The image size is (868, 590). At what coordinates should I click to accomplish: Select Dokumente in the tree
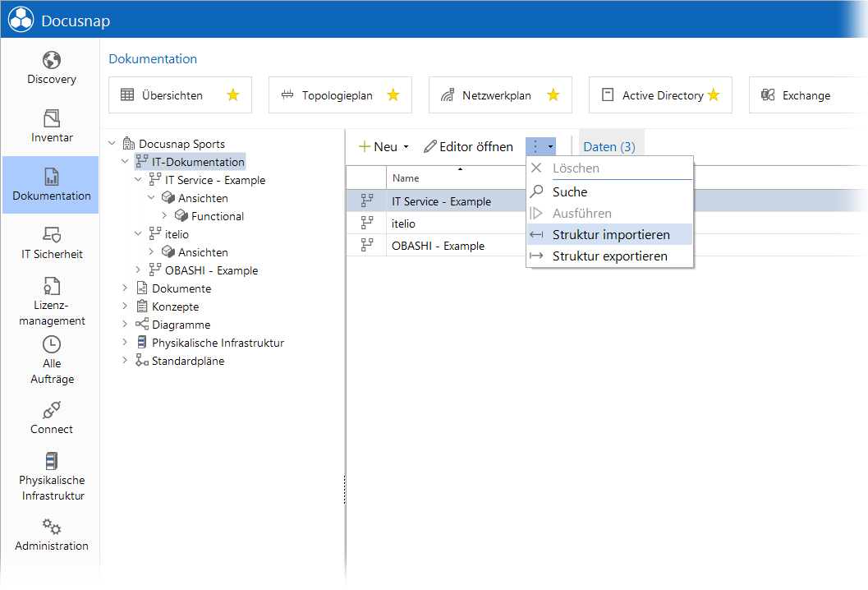click(x=181, y=288)
